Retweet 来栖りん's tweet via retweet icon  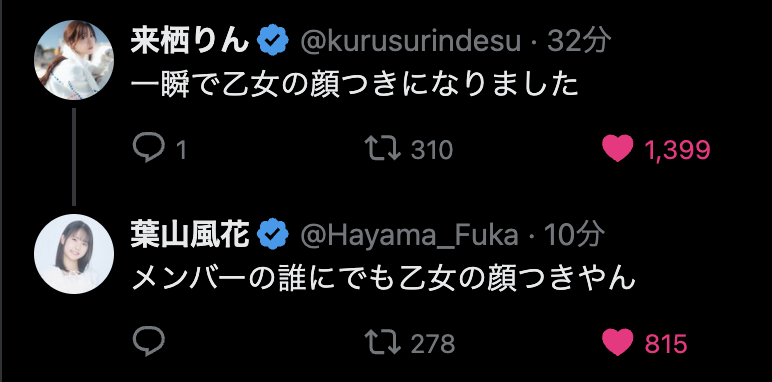click(x=383, y=149)
